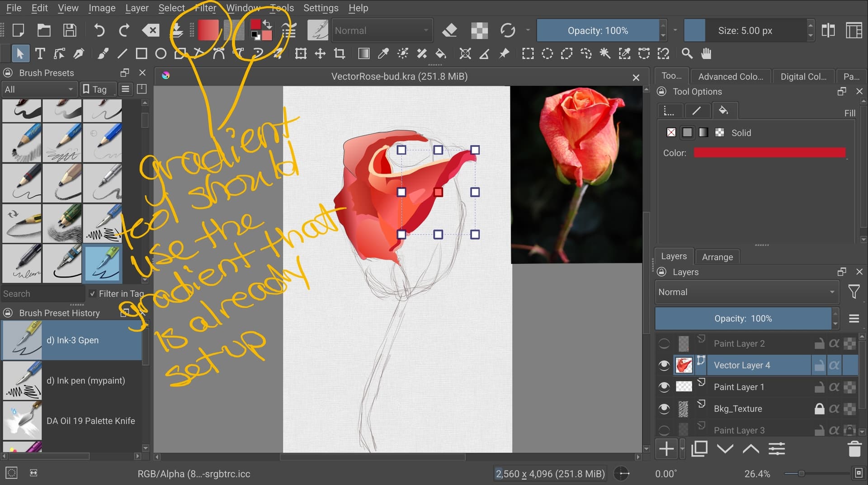
Task: Delete layer with trash icon
Action: click(854, 449)
